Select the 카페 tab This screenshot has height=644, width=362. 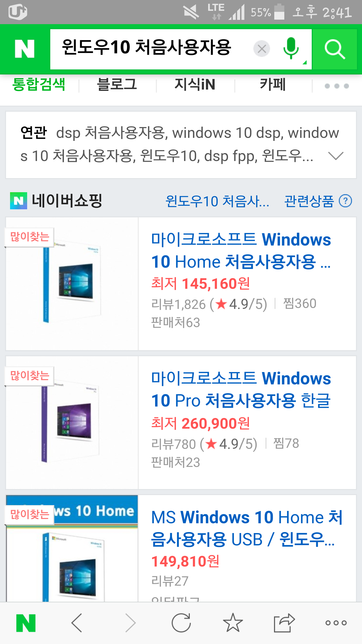[x=273, y=84]
